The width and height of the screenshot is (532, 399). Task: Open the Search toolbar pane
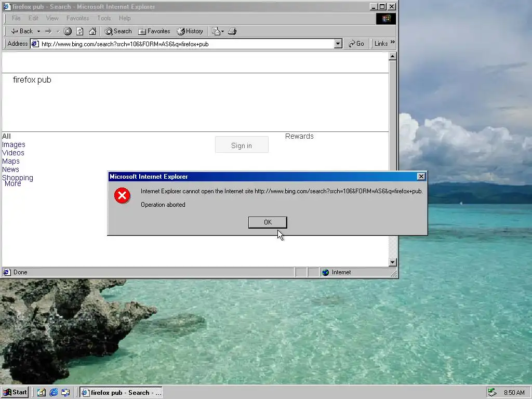pyautogui.click(x=118, y=31)
